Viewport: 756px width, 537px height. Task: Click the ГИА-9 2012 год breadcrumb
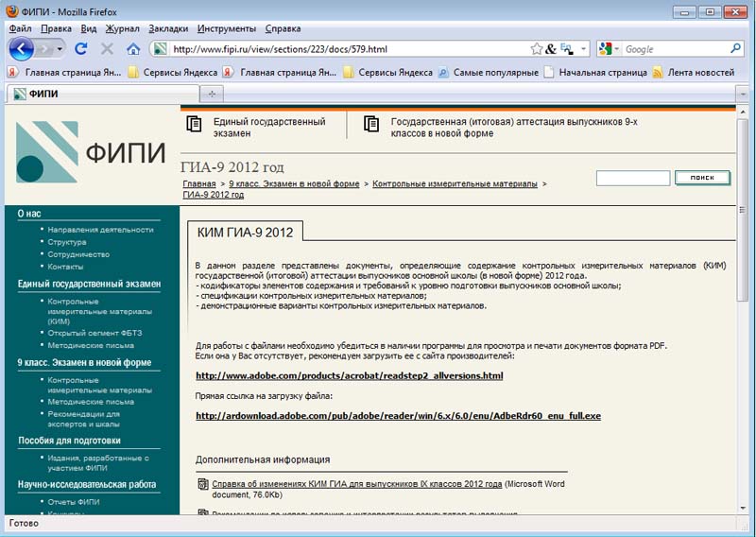click(x=214, y=195)
